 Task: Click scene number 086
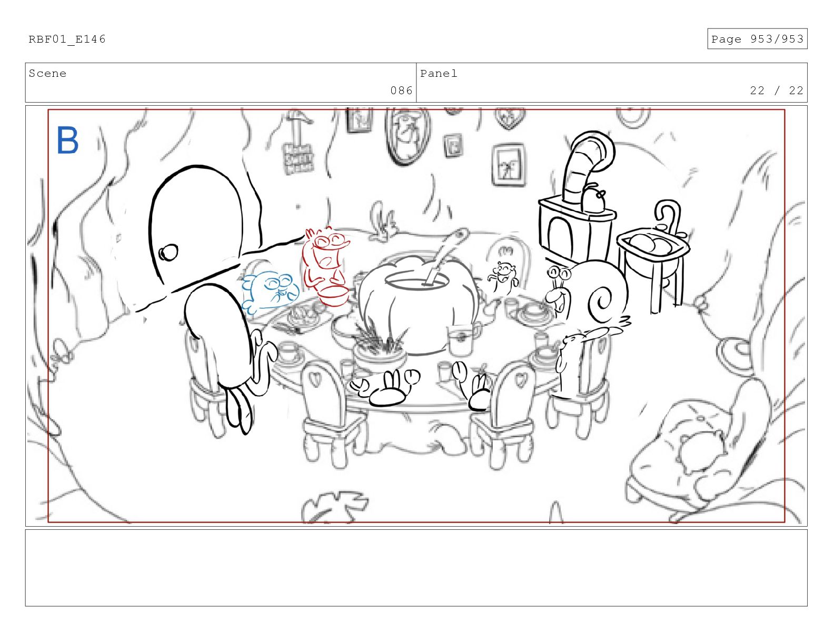pyautogui.click(x=401, y=90)
